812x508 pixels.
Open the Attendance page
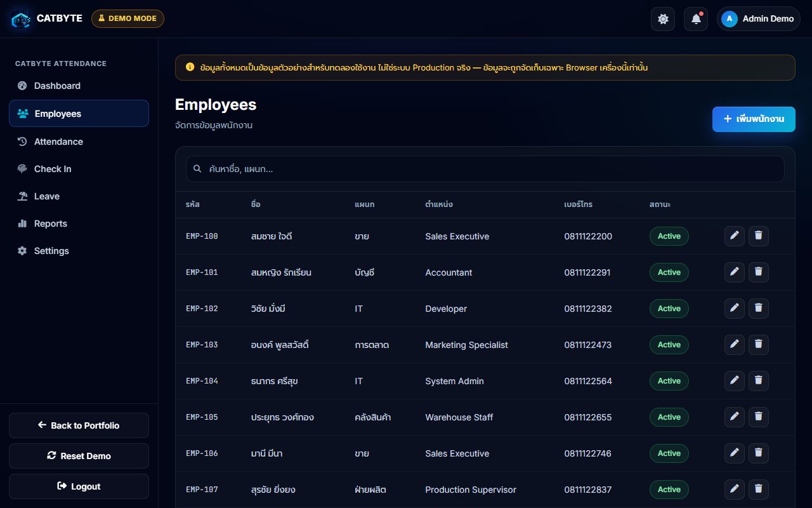point(79,142)
